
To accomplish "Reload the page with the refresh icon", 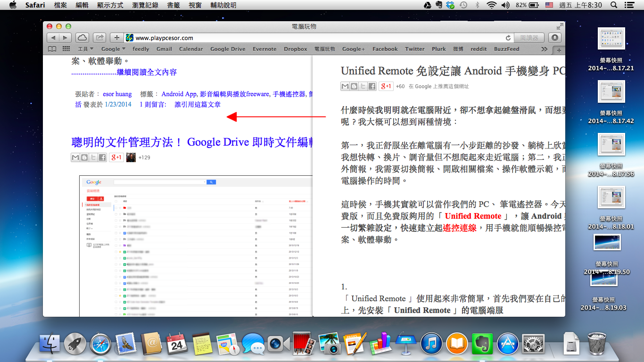I will coord(508,38).
